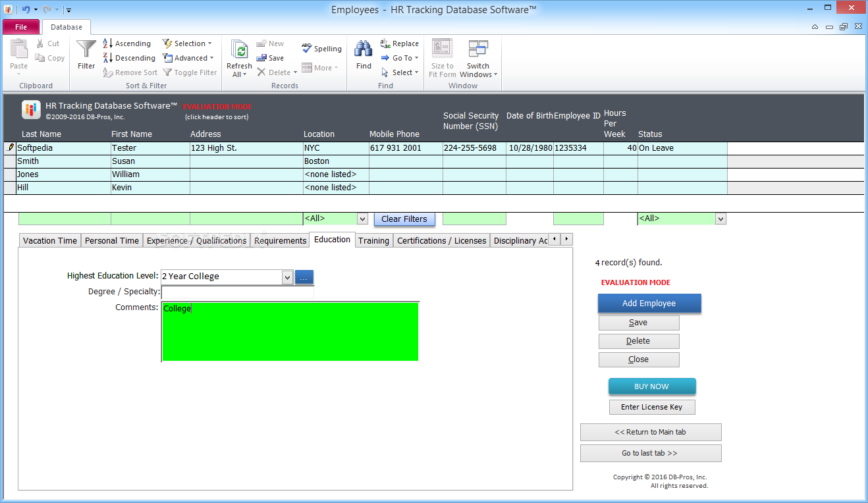Sort by First Name column header

[x=132, y=134]
